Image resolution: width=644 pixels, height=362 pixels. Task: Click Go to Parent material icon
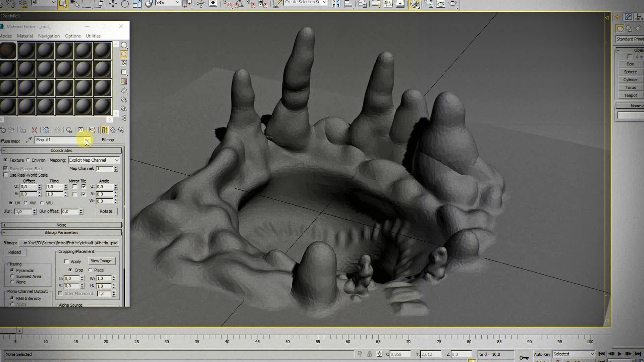click(x=113, y=130)
